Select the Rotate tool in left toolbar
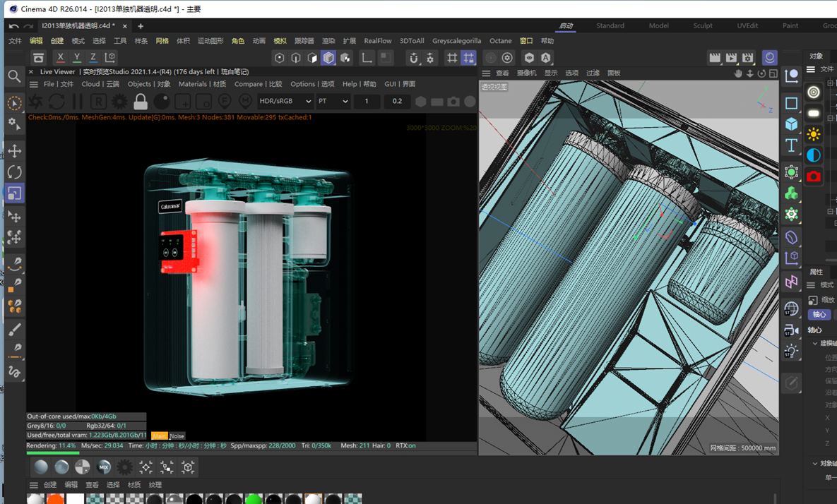The width and height of the screenshot is (837, 504). 14,172
